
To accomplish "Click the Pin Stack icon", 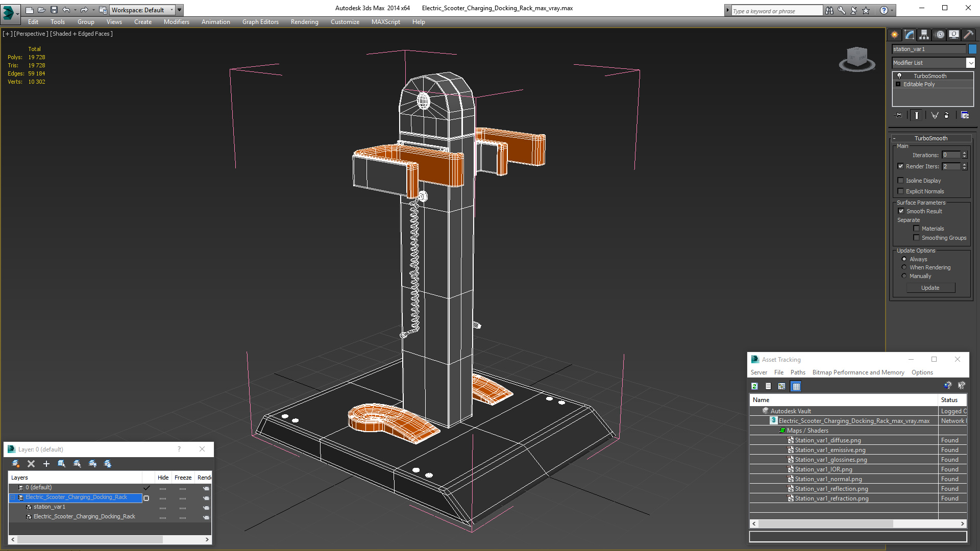I will (899, 115).
